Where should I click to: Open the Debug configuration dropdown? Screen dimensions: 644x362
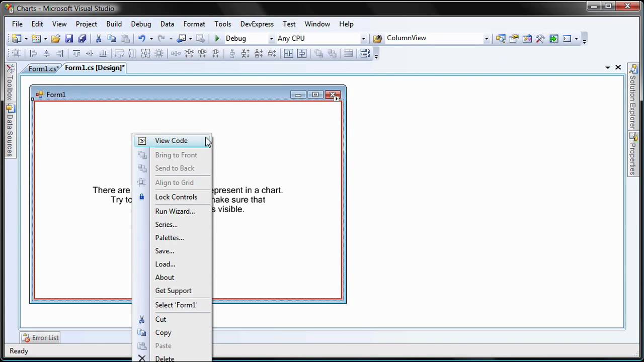pos(271,38)
